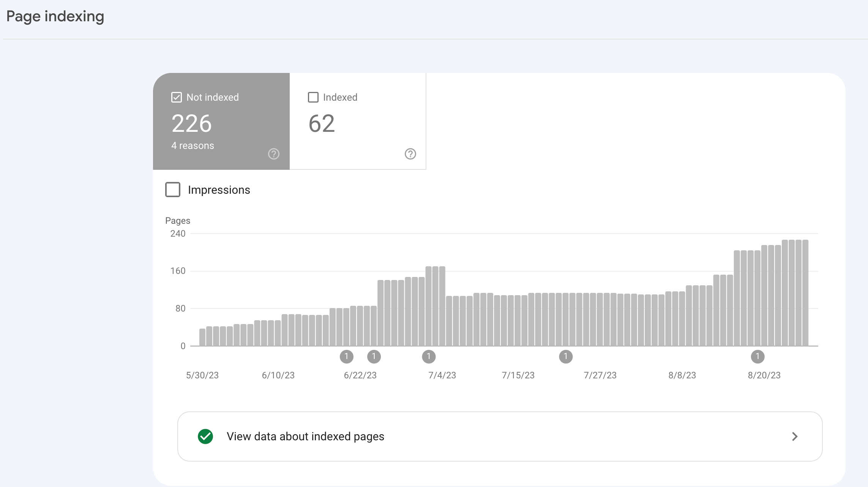Viewport: 868px width, 487px height.
Task: Click green checkmark icon beside View data
Action: coord(205,436)
